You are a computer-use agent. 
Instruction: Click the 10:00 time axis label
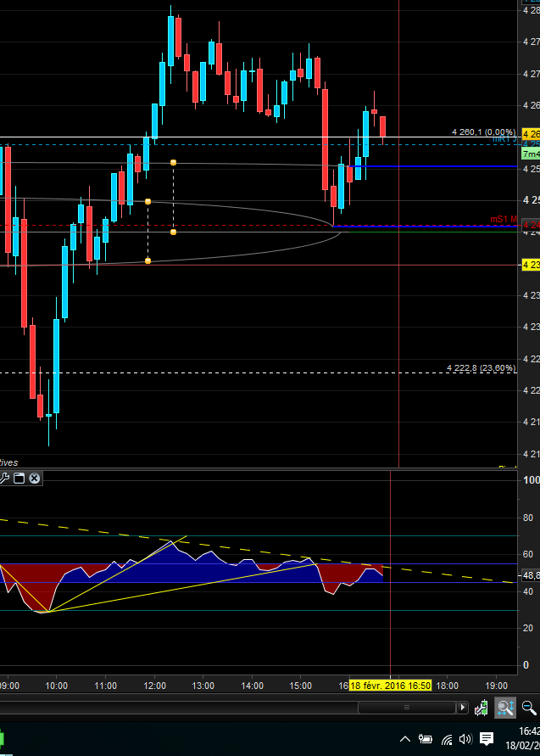[56, 686]
